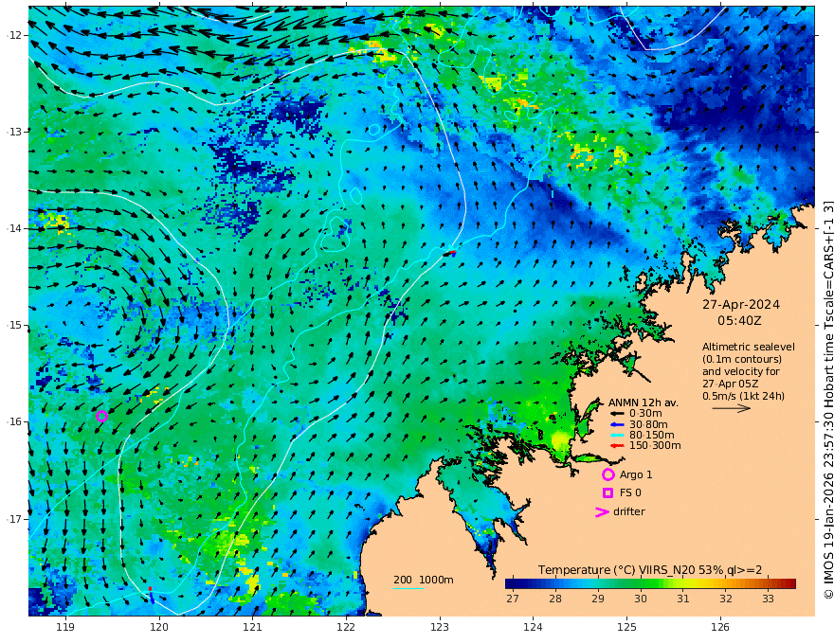Image resolution: width=834 pixels, height=644 pixels.
Task: Click the 30-80m legend depth label
Action: pos(648,424)
